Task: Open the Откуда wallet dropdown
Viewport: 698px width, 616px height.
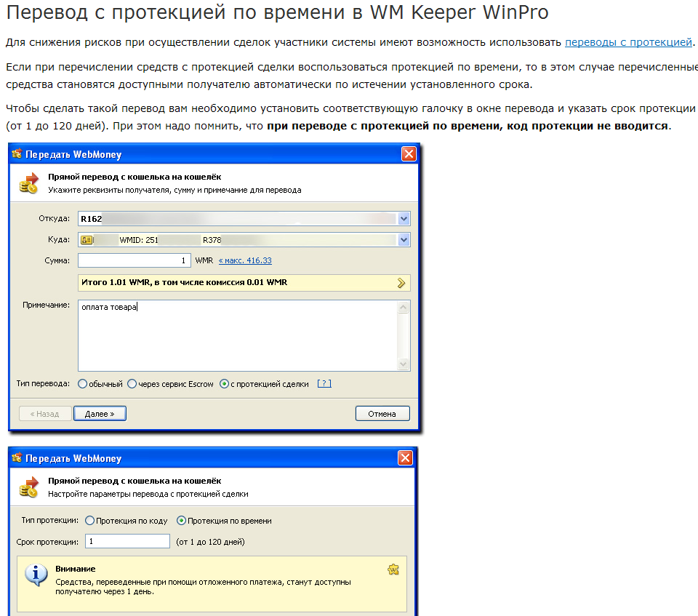Action: (x=404, y=218)
